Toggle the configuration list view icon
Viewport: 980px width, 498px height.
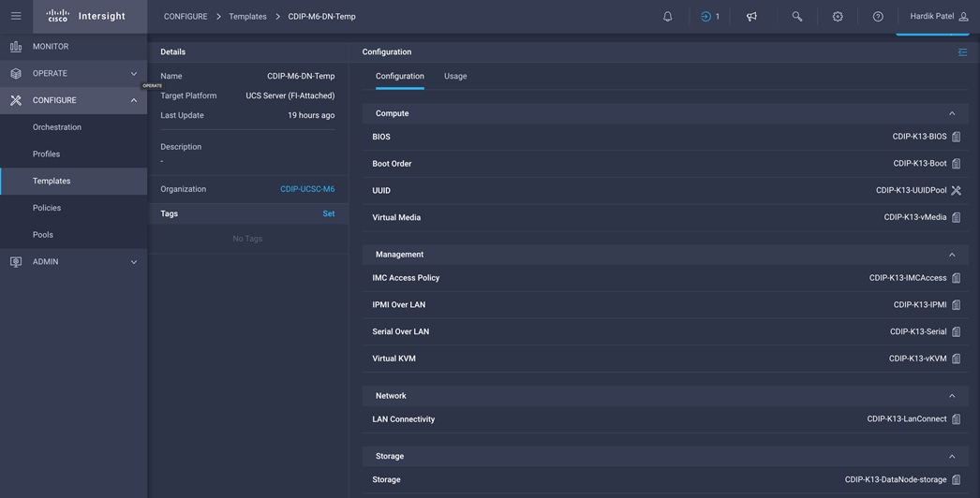coord(962,52)
